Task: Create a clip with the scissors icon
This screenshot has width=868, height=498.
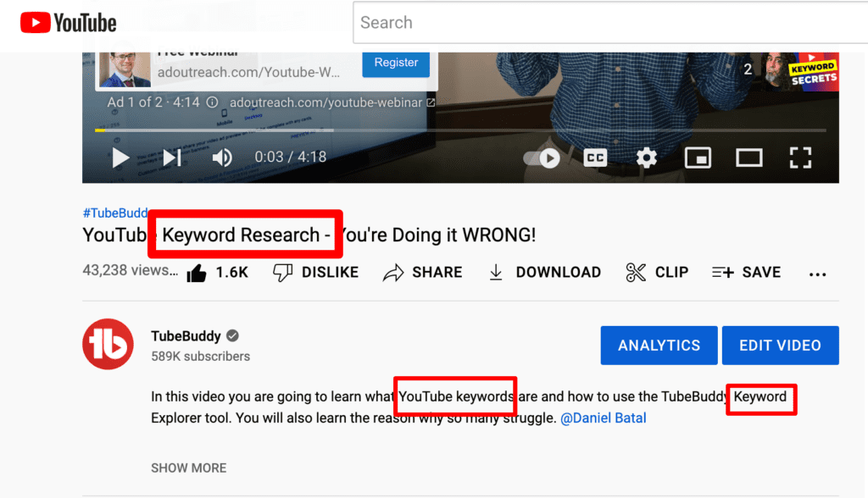Action: [x=636, y=273]
